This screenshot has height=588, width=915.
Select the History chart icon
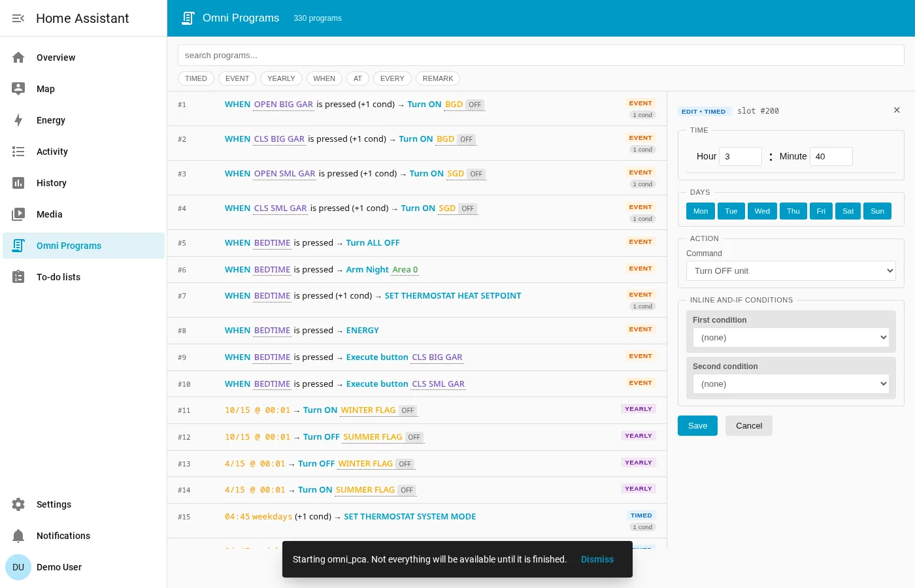click(18, 183)
